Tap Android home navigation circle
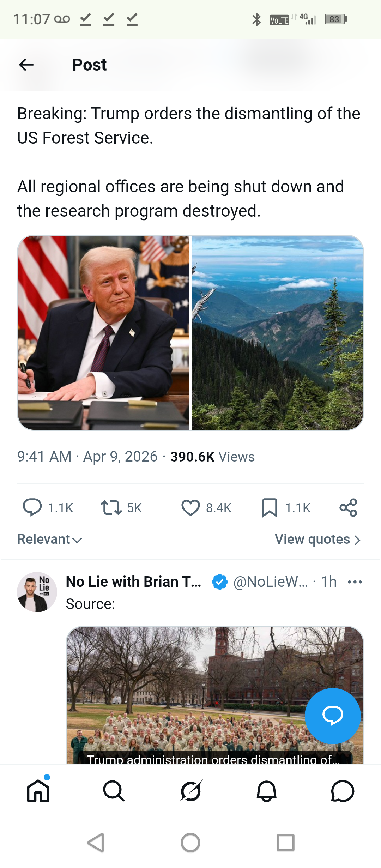This screenshot has width=381, height=868. tap(190, 843)
